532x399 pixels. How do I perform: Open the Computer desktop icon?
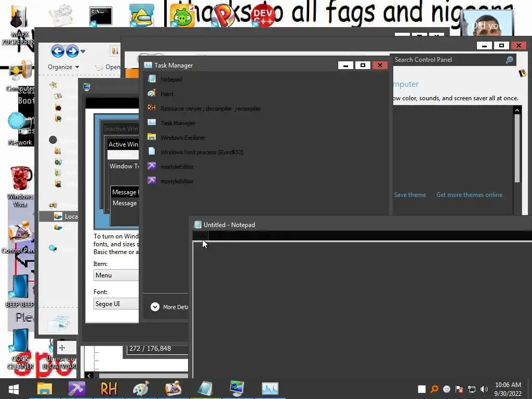coord(20,76)
